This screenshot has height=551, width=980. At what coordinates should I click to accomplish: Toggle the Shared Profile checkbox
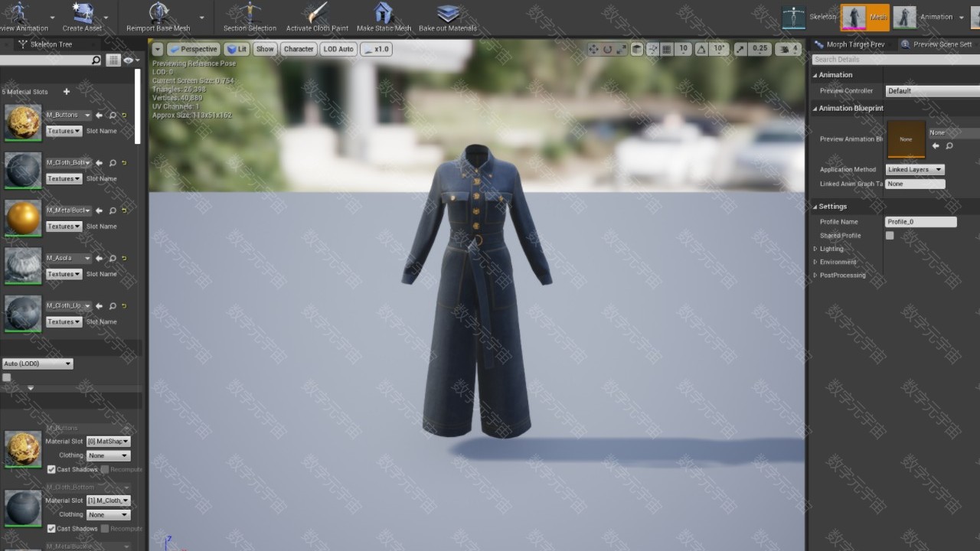coord(890,236)
